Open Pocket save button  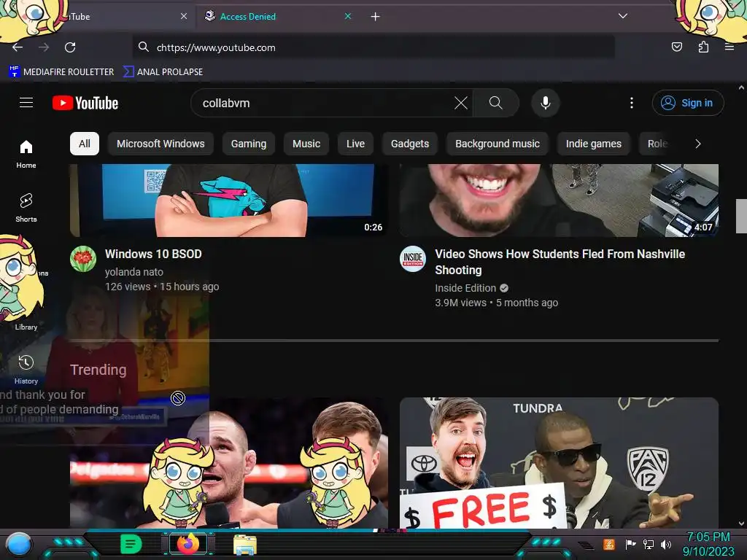[x=676, y=47]
